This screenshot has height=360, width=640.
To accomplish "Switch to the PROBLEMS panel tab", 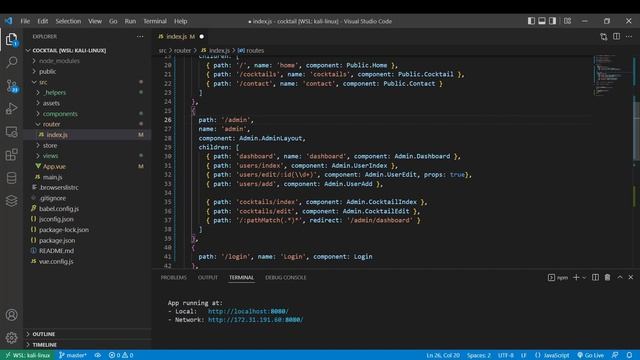I will click(x=173, y=278).
